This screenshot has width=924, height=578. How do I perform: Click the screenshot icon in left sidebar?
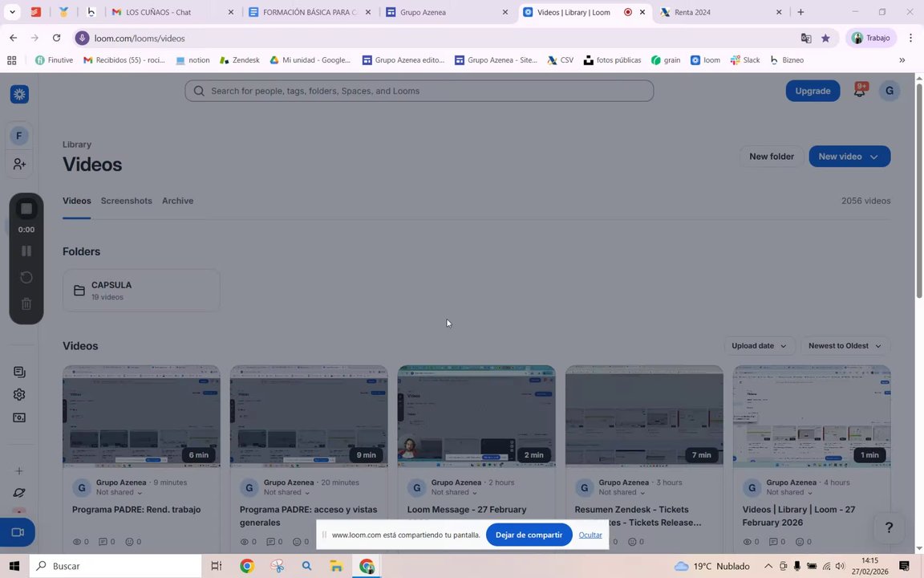19,417
